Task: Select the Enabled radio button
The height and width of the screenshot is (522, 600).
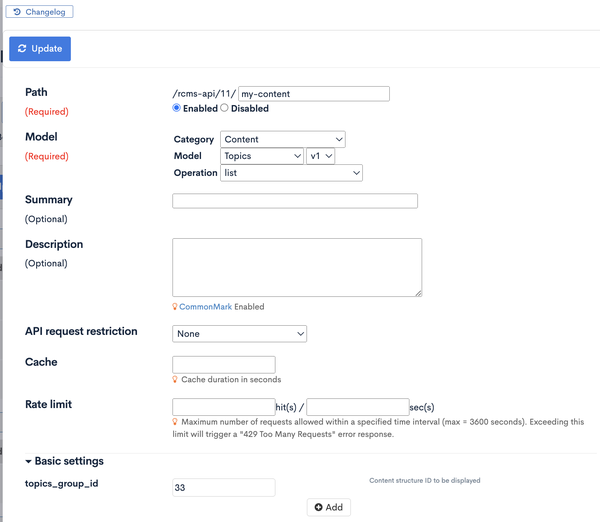Action: click(176, 108)
